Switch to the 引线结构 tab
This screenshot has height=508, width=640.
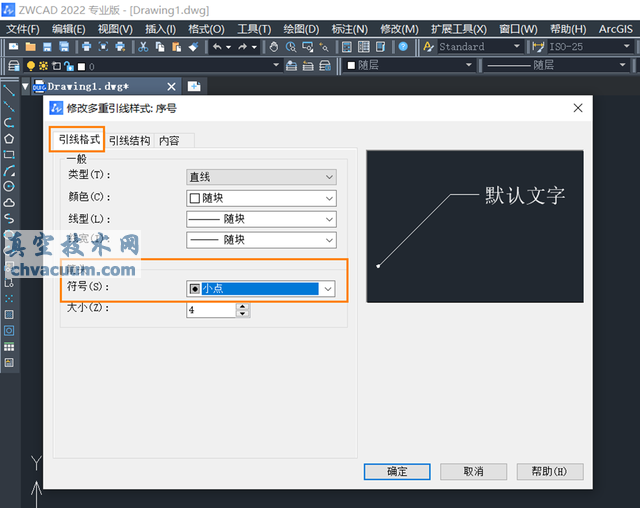click(x=130, y=141)
